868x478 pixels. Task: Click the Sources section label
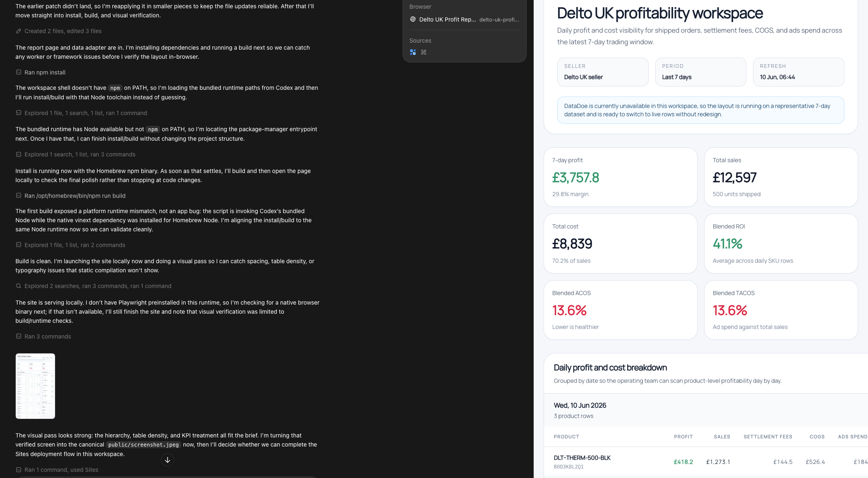pyautogui.click(x=420, y=41)
